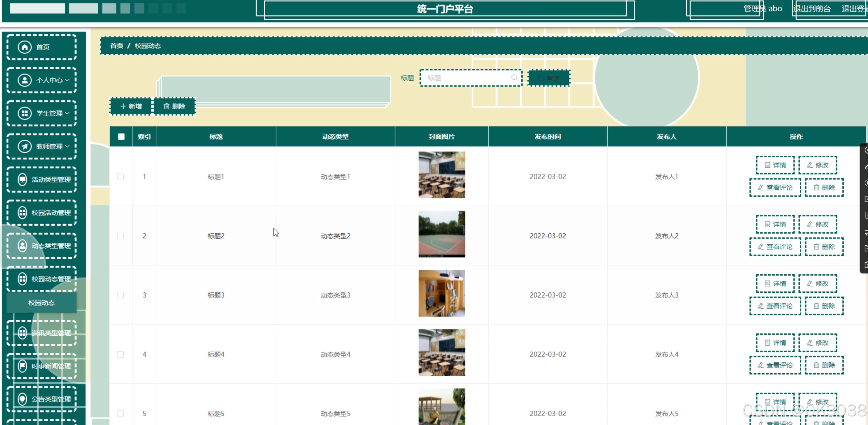Viewport: 868px width, 425px height.
Task: Click the home icon in the sidebar
Action: [25, 47]
